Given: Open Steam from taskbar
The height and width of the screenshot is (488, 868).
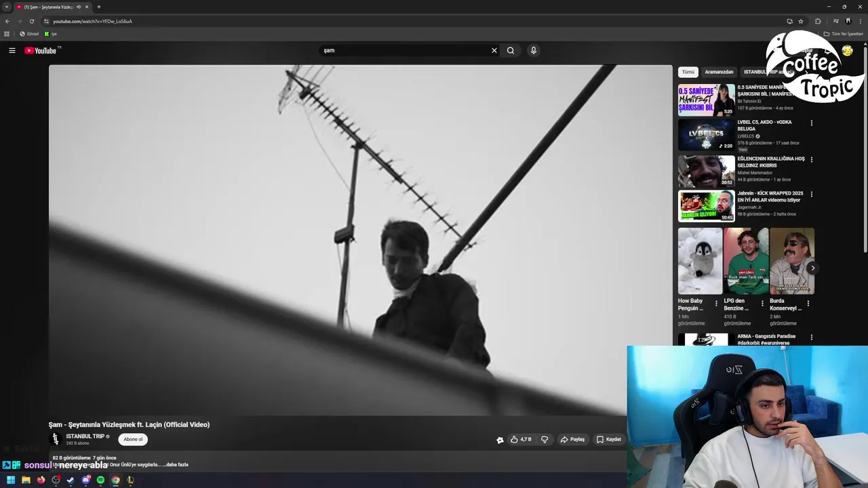Looking at the screenshot, I should 71,480.
